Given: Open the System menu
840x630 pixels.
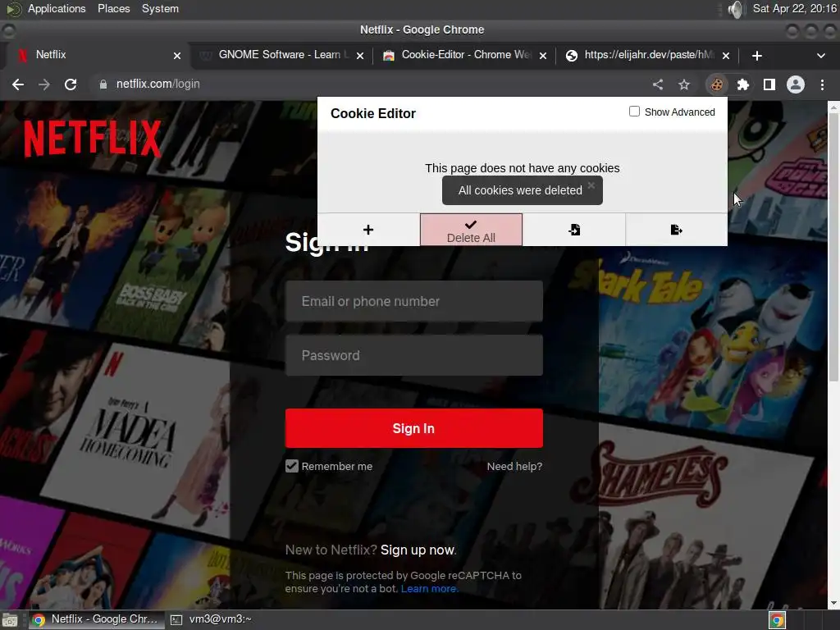Looking at the screenshot, I should coord(160,8).
